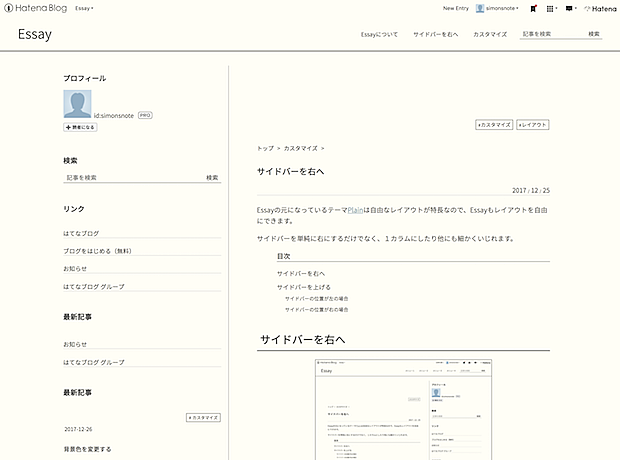Image resolution: width=620 pixels, height=460 pixels.
Task: Click the 読者になる subscribe button
Action: pos(80,128)
